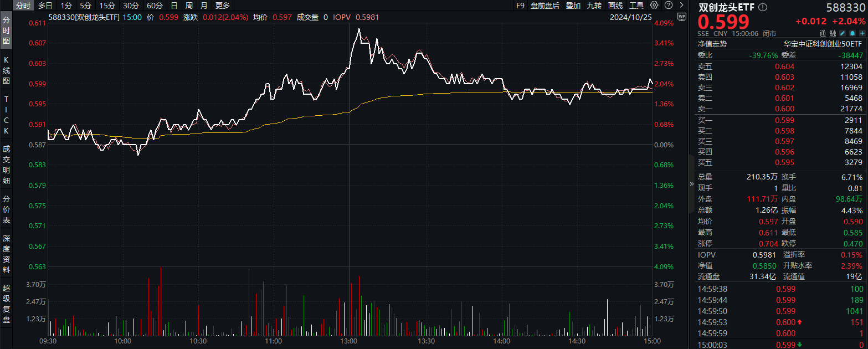Toggle 叠加 overlay on chart
This screenshot has width=868, height=349.
[x=573, y=6]
